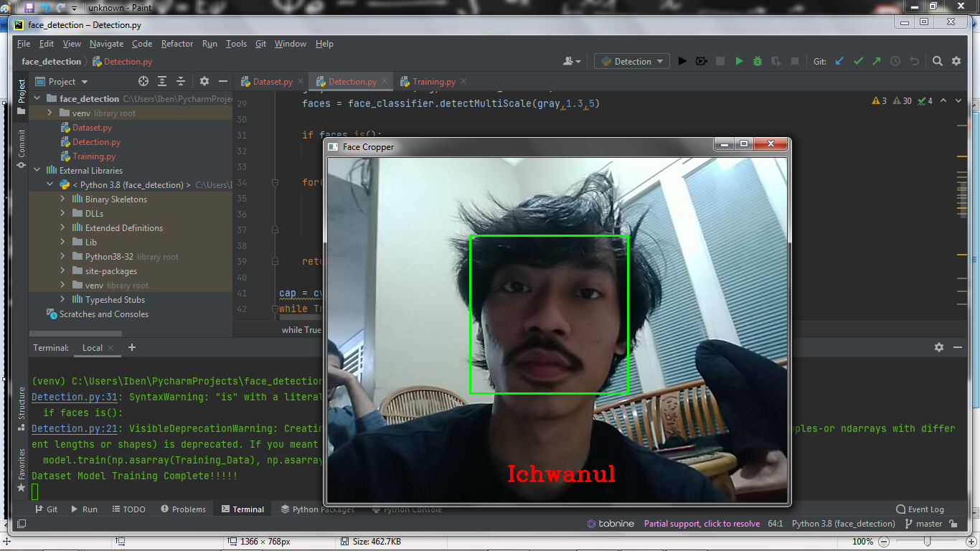Click 'Partial support, click to resolve' link
Screen dimensions: 980x551
[702, 523]
